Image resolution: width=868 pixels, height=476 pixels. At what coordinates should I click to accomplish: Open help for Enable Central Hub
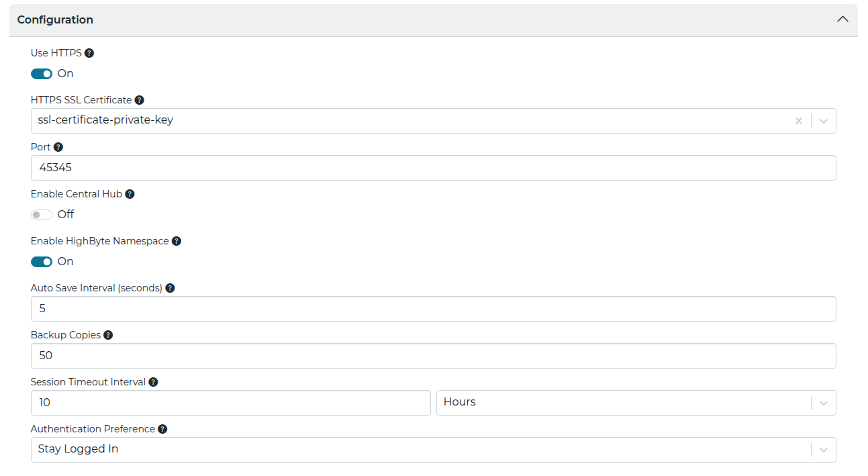click(x=130, y=193)
